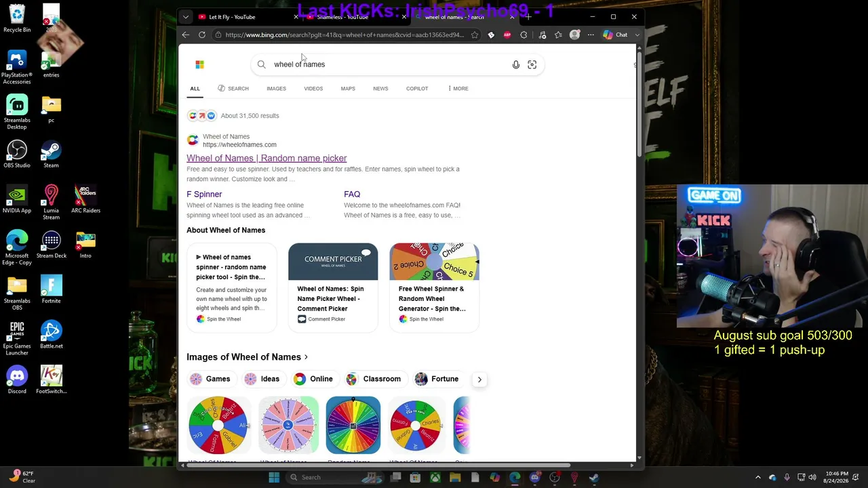This screenshot has height=488, width=868.
Task: Open the FootSwitch desktop shortcut
Action: pyautogui.click(x=51, y=380)
